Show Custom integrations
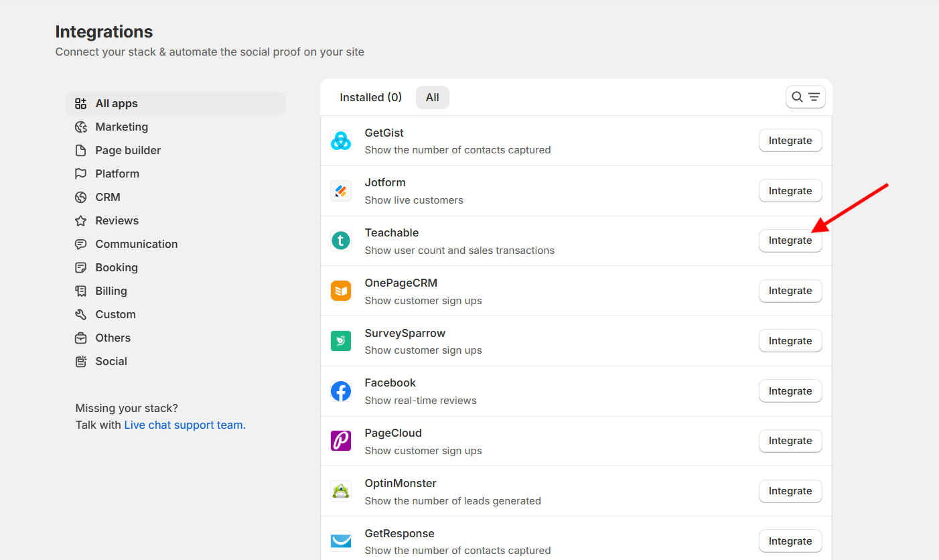The image size is (939, 560). click(x=175, y=314)
